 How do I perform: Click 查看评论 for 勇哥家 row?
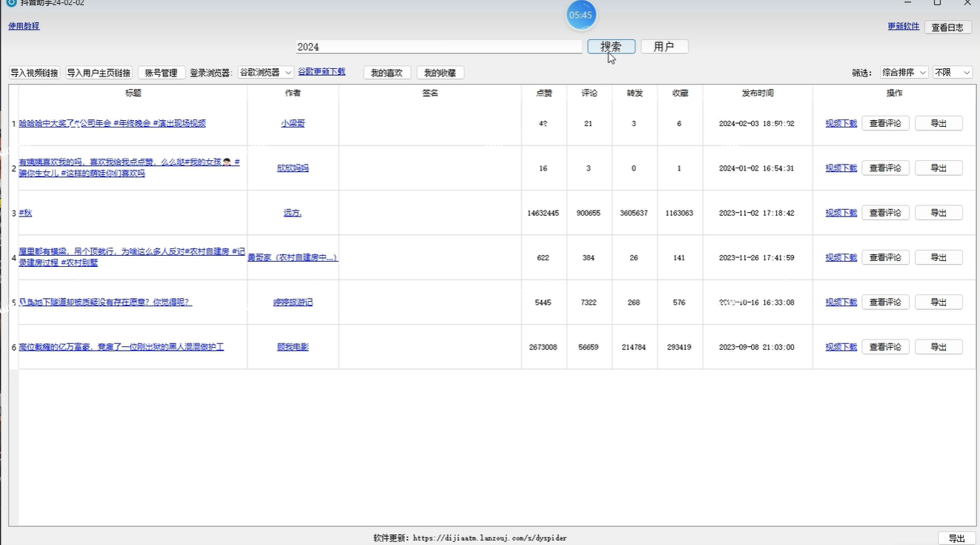885,257
